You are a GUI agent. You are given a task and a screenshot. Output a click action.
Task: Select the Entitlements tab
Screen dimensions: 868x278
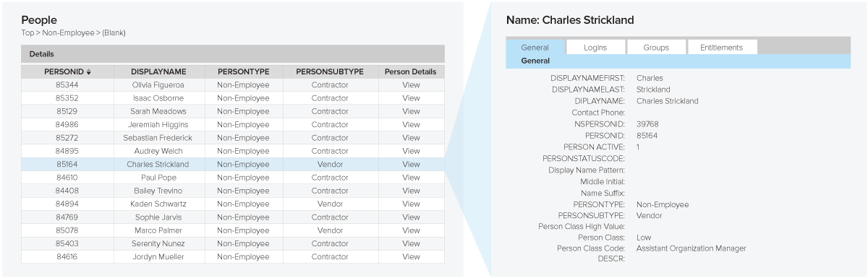click(x=721, y=47)
